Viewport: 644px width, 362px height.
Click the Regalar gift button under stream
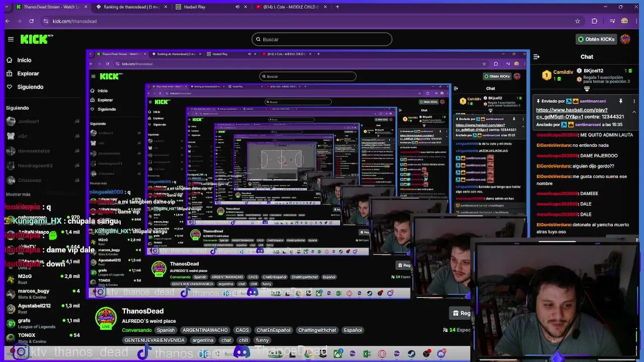pos(461,313)
